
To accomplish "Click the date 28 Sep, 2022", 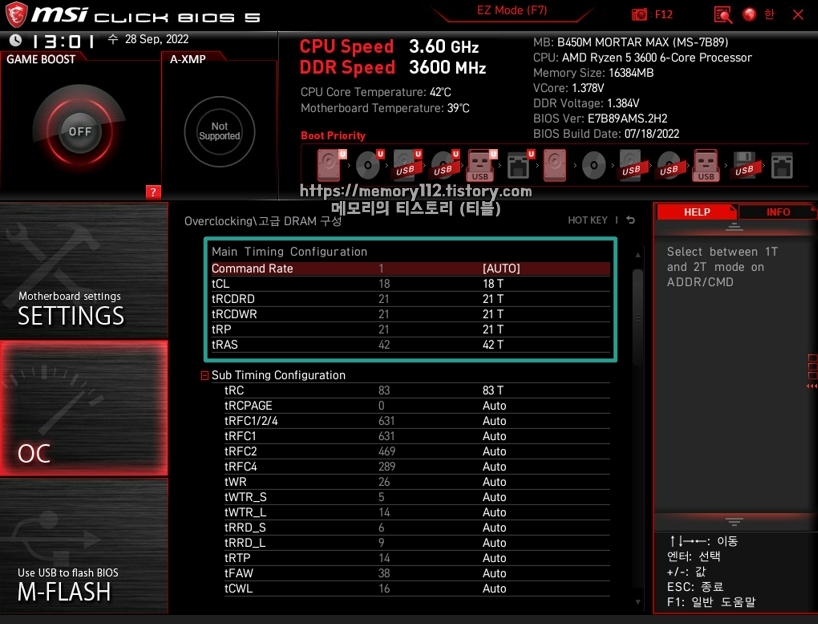I will 157,39.
